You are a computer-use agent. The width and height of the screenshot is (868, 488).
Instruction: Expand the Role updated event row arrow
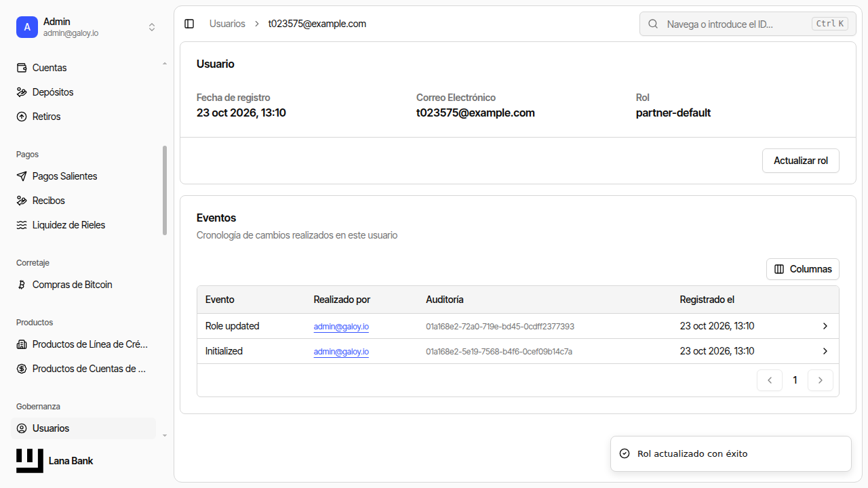825,326
